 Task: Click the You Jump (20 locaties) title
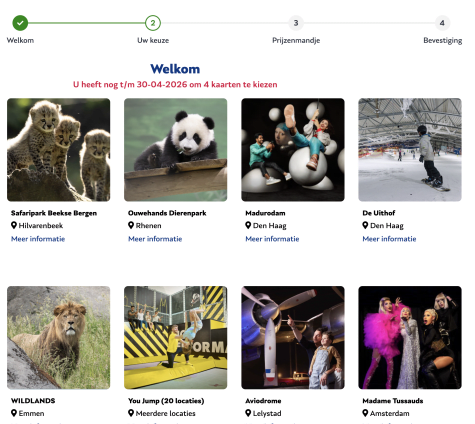point(166,401)
